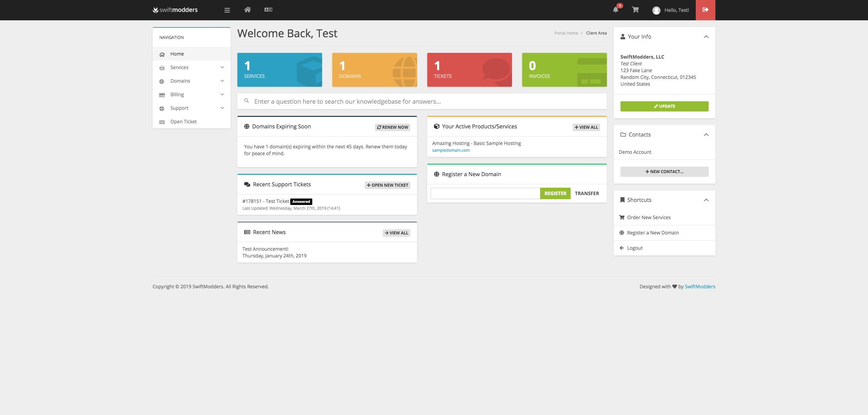Viewport: 868px width, 415px height.
Task: Click the notification bell icon
Action: click(x=615, y=10)
